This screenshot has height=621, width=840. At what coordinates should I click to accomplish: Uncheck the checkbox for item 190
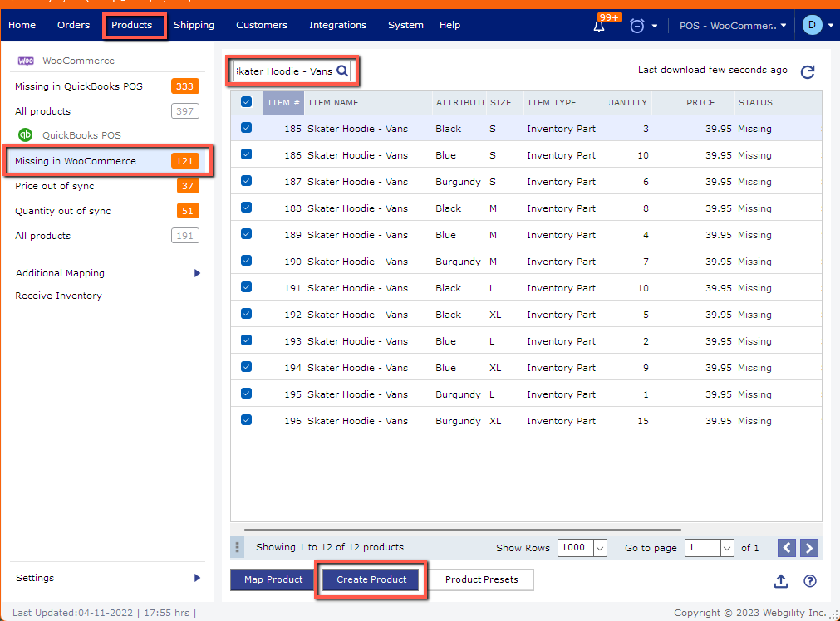point(247,260)
